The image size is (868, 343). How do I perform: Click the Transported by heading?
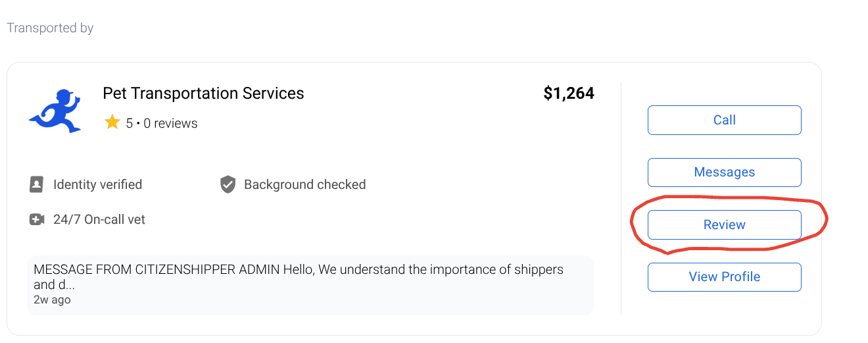(x=50, y=28)
